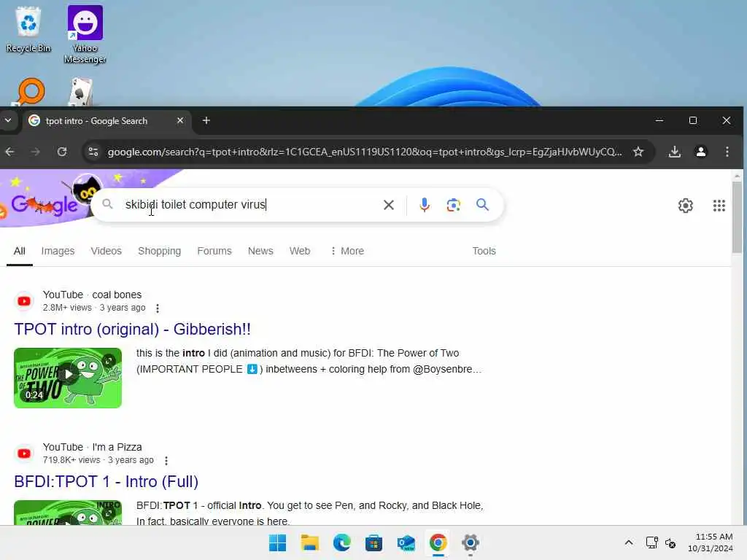The width and height of the screenshot is (747, 560).
Task: Click the page vertical scrollbar thumb
Action: click(737, 217)
